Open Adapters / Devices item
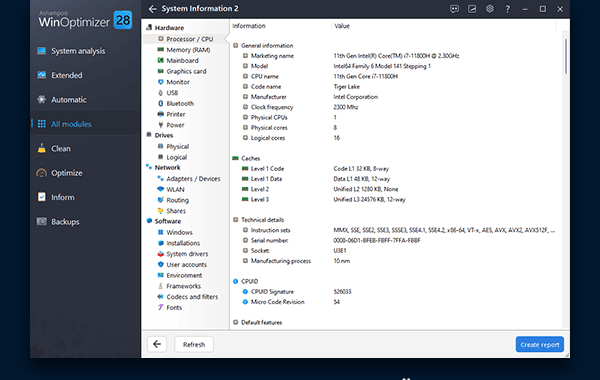The width and height of the screenshot is (600, 380). [193, 178]
